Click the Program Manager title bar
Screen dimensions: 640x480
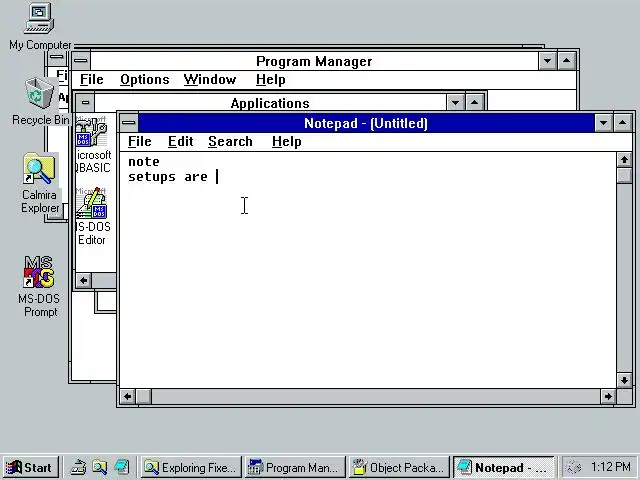(x=314, y=61)
